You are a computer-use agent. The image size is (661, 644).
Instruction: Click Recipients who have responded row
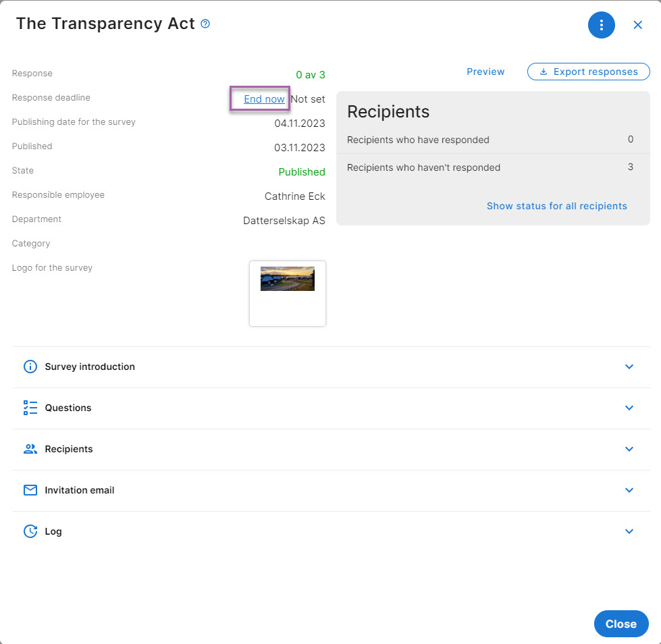point(493,140)
